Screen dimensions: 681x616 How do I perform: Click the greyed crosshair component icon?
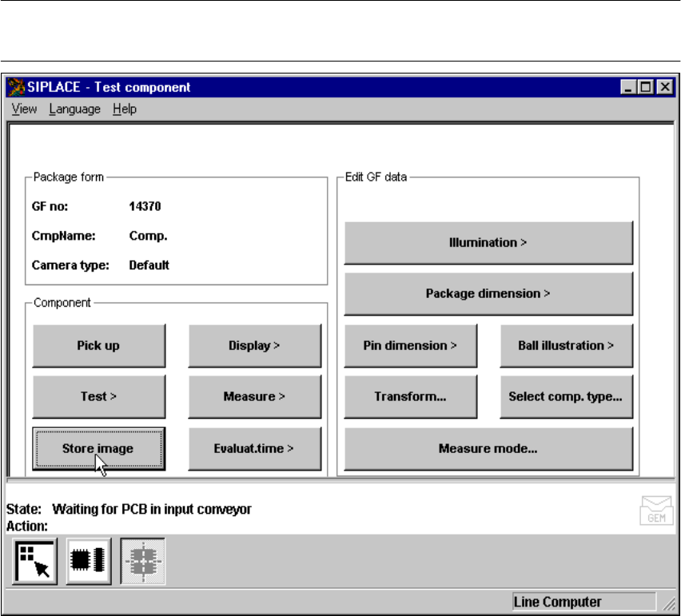pyautogui.click(x=143, y=562)
